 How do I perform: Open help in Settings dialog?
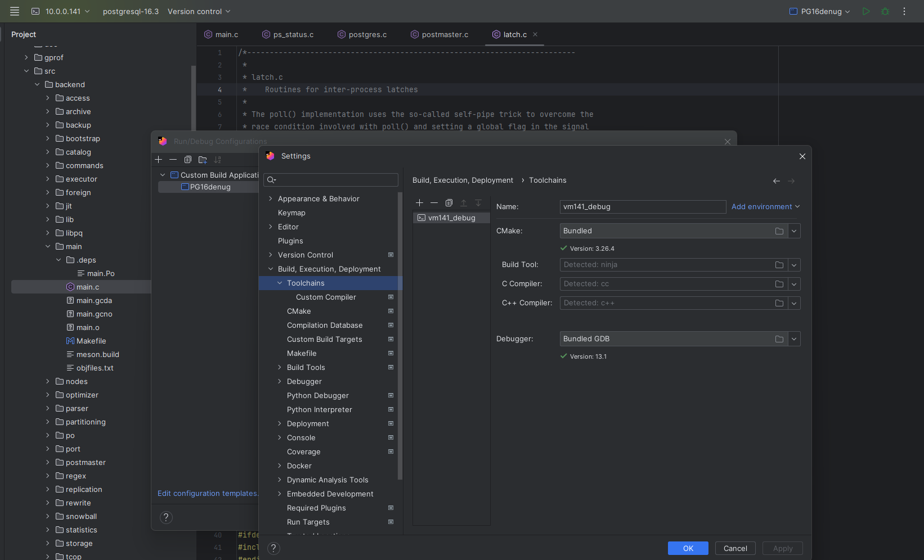pyautogui.click(x=273, y=548)
